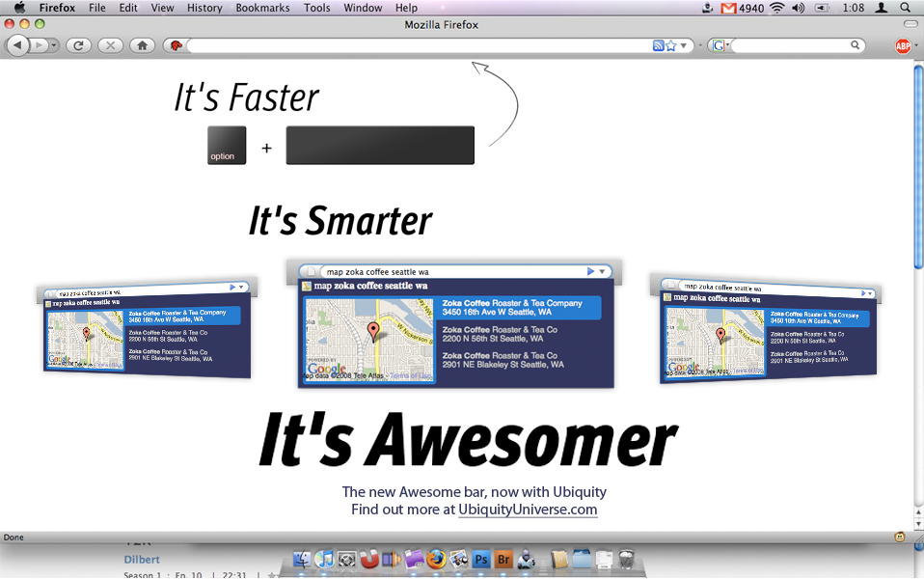Click the clock showing 1:08
Image resolution: width=924 pixels, height=579 pixels.
point(854,8)
